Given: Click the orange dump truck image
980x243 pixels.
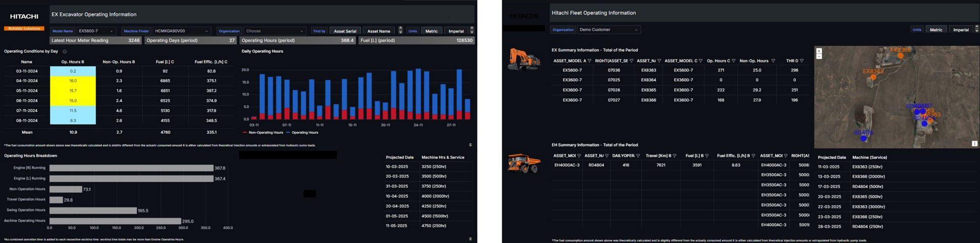Looking at the screenshot, I should pyautogui.click(x=524, y=163).
